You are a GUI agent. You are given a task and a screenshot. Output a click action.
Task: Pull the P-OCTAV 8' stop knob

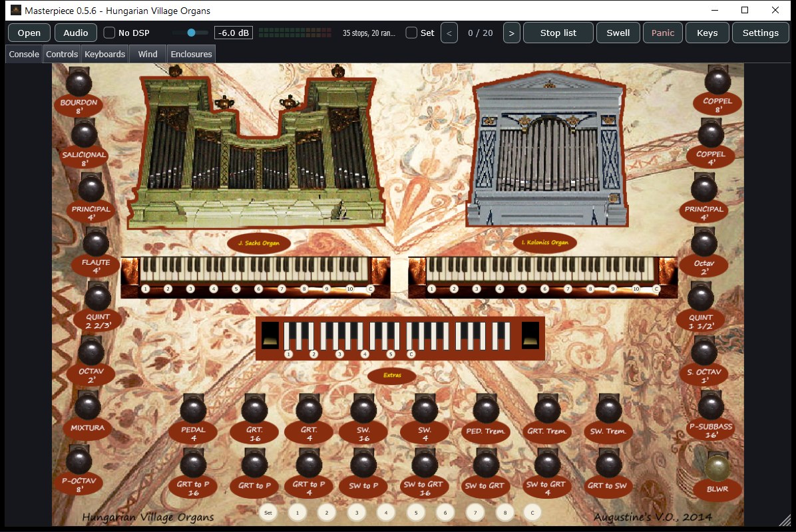click(79, 460)
